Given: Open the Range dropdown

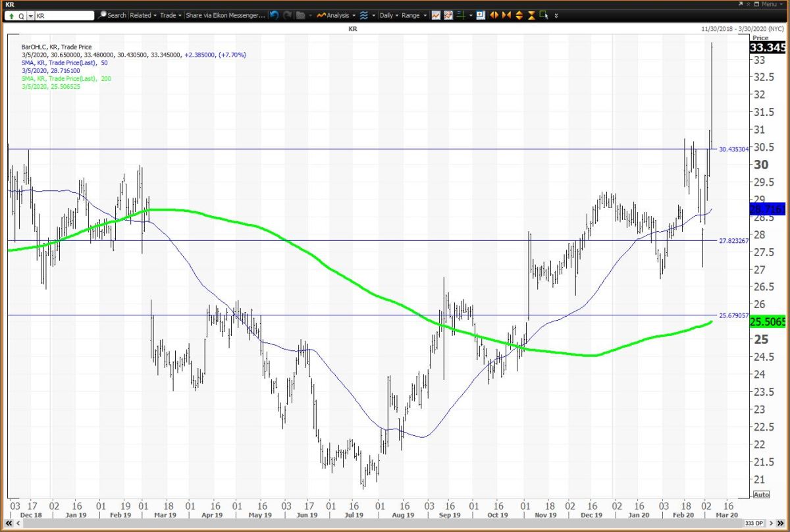Looking at the screenshot, I should pos(413,15).
